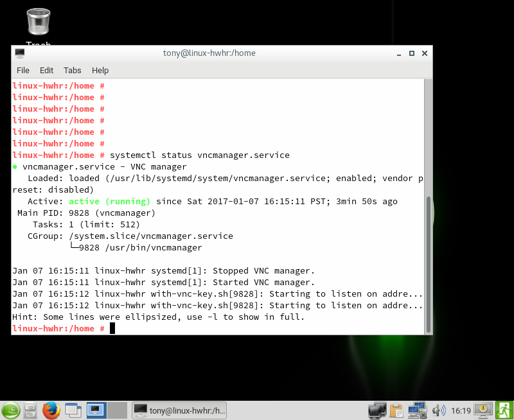Click the 'active (running)' status text
Screen dimensions: 514x420
[x=109, y=201]
